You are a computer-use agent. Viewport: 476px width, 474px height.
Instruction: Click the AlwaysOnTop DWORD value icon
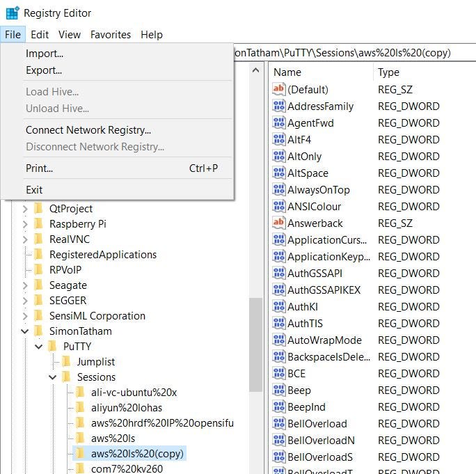278,189
